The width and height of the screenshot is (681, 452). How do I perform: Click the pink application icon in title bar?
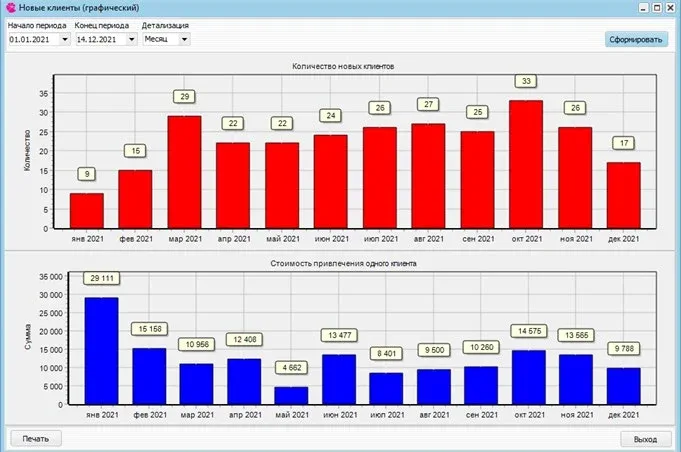tap(10, 7)
